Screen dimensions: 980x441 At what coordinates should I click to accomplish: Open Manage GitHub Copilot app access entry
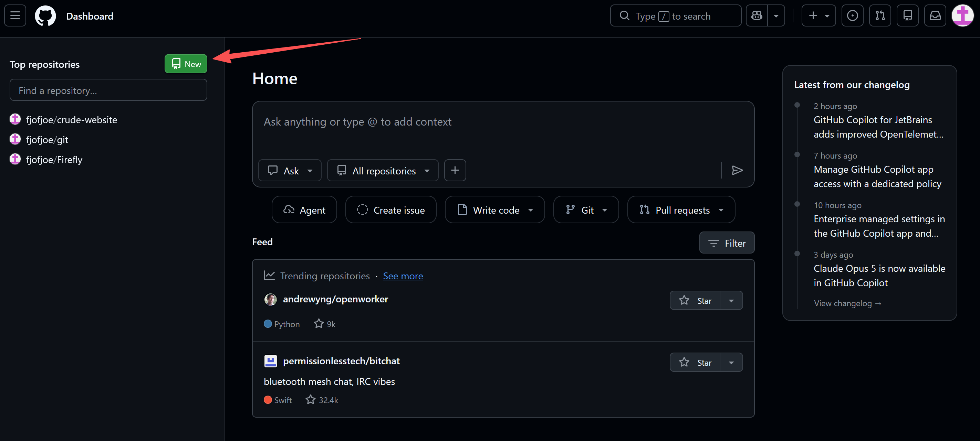(x=877, y=176)
